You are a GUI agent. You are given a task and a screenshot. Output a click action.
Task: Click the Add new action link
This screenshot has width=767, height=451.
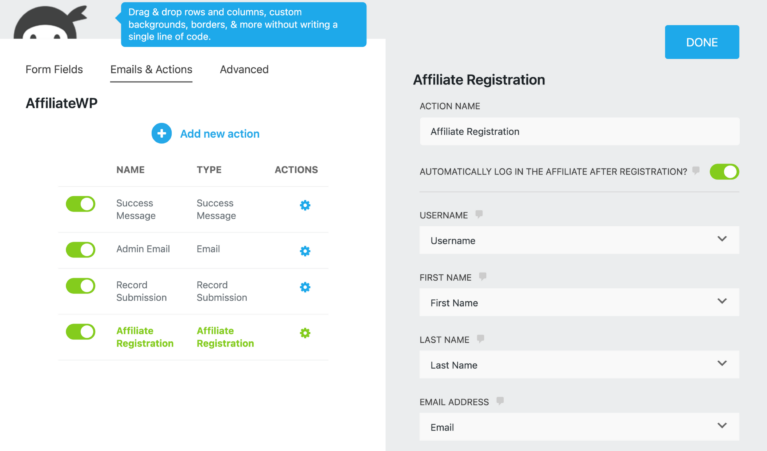(220, 134)
